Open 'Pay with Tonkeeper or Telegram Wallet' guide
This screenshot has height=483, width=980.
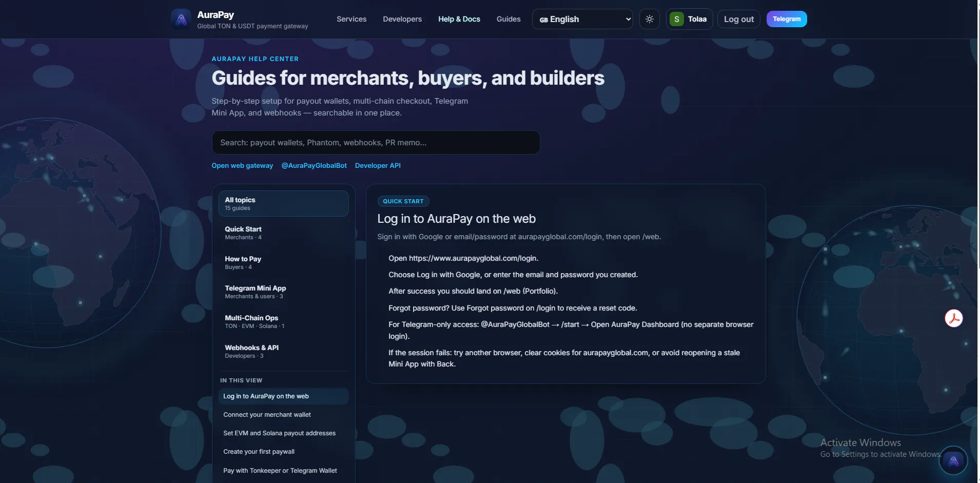[283, 471]
